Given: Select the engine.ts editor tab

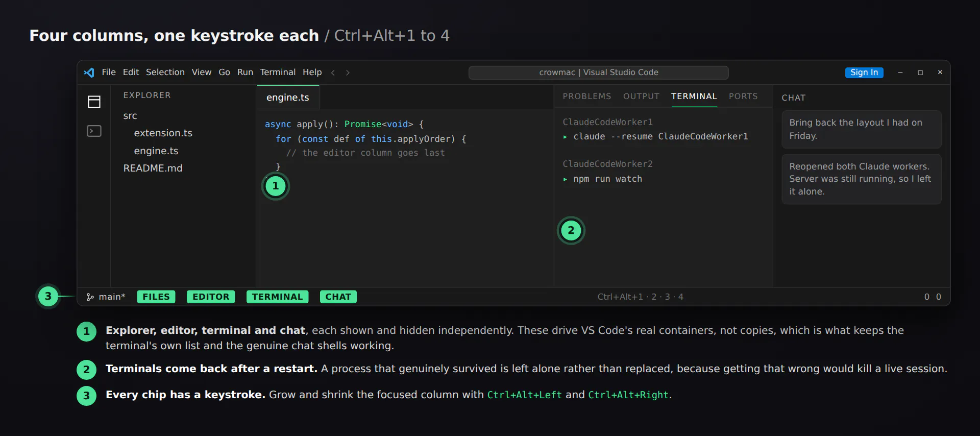Looking at the screenshot, I should click(288, 98).
